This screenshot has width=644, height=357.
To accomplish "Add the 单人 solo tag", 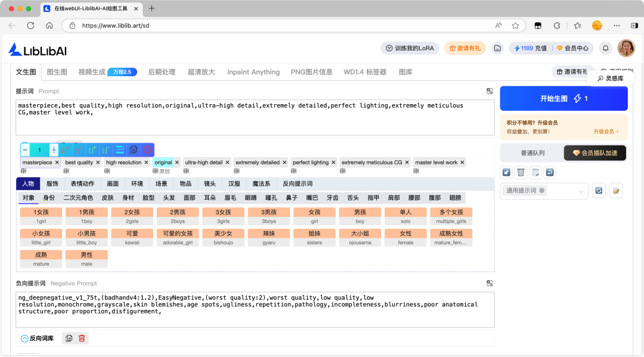I will tap(405, 216).
